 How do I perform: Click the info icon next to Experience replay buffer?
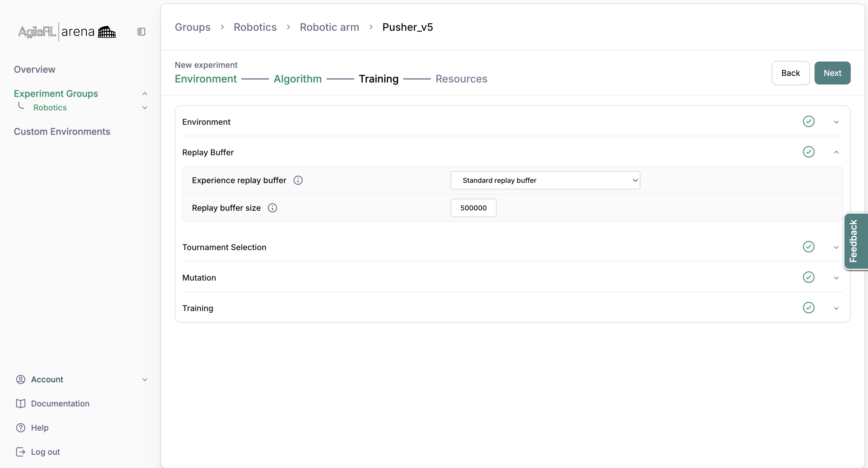[x=298, y=180]
